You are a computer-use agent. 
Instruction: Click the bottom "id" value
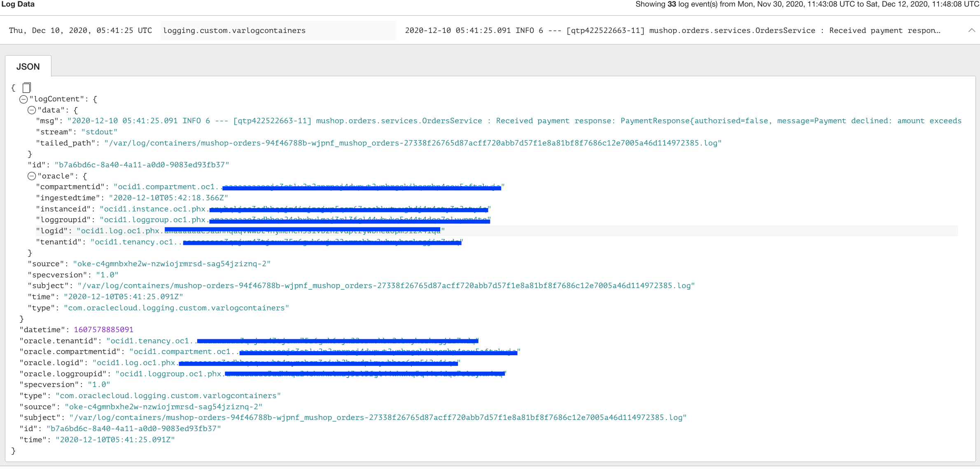133,429
